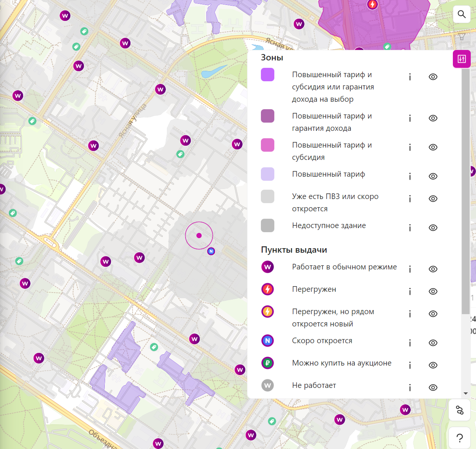Click the 'Повышенный тариф и субсидия' color swatch
Viewport: 476px width, 449px height.
tap(268, 145)
